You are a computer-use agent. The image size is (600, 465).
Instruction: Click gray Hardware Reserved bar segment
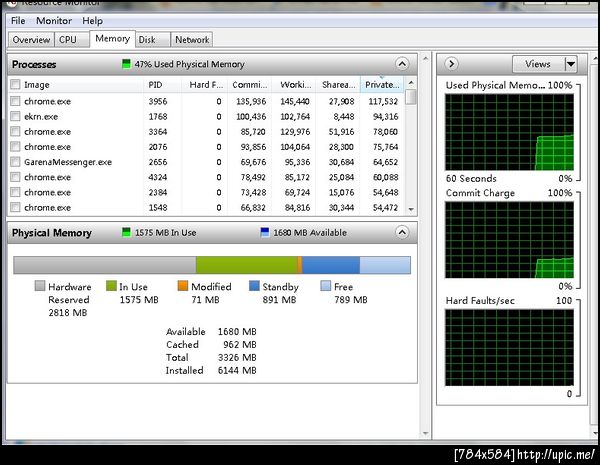(x=105, y=265)
